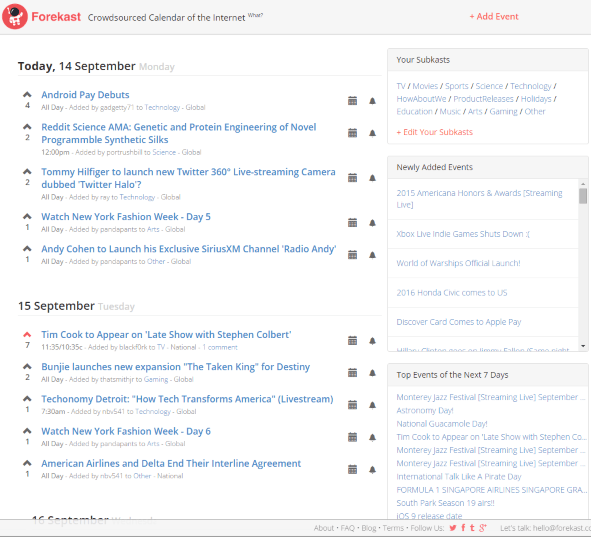Open the Science subkast link in sidebar
The width and height of the screenshot is (591, 537).
tap(489, 86)
